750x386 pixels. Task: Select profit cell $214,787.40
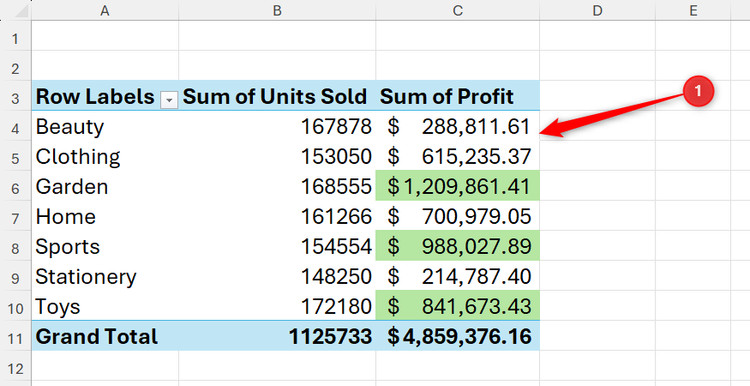[x=458, y=276]
